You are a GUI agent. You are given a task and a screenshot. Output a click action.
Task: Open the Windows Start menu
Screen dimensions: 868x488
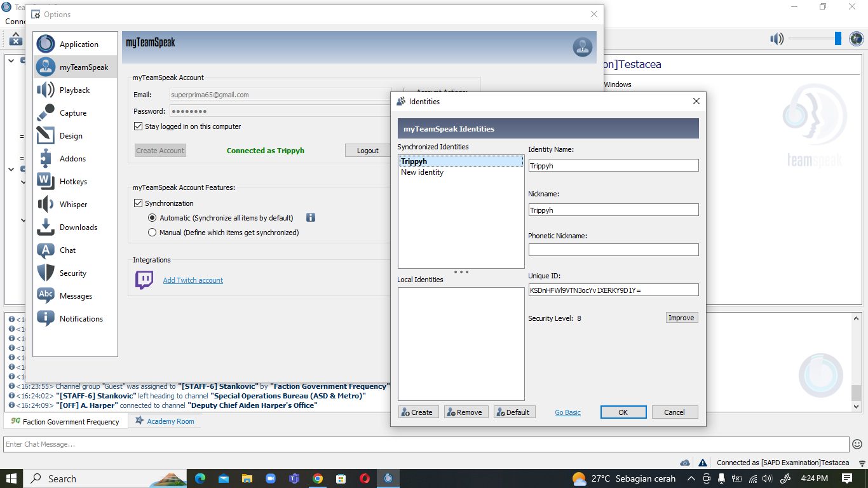pos(11,478)
